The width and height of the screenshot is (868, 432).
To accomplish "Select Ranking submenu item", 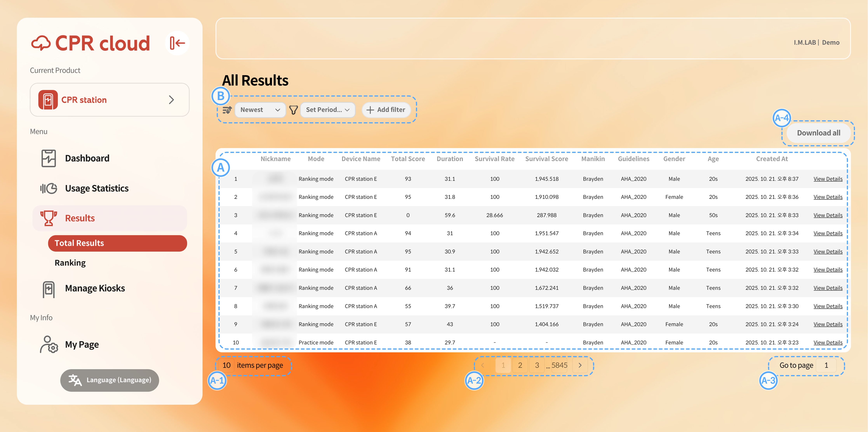I will 70,263.
